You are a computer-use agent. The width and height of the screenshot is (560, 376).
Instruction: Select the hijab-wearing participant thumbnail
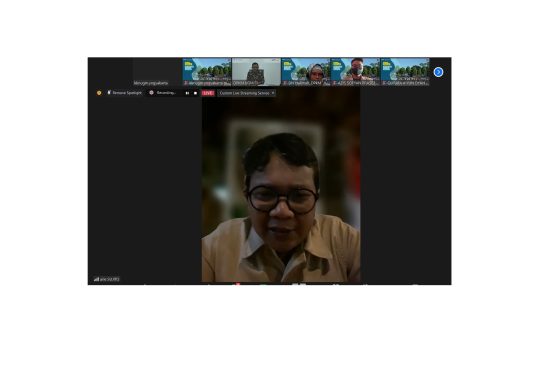306,72
